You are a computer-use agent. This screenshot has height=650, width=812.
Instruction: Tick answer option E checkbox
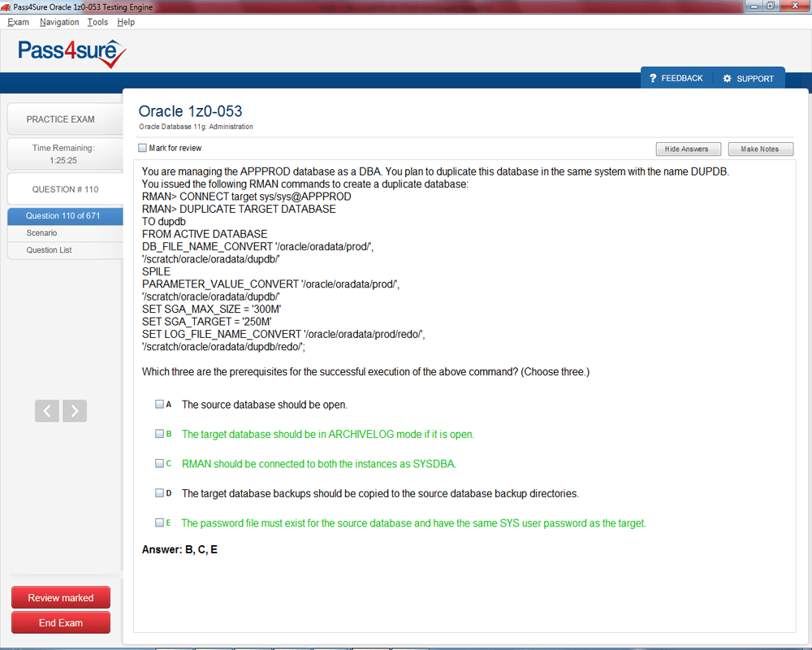(159, 522)
